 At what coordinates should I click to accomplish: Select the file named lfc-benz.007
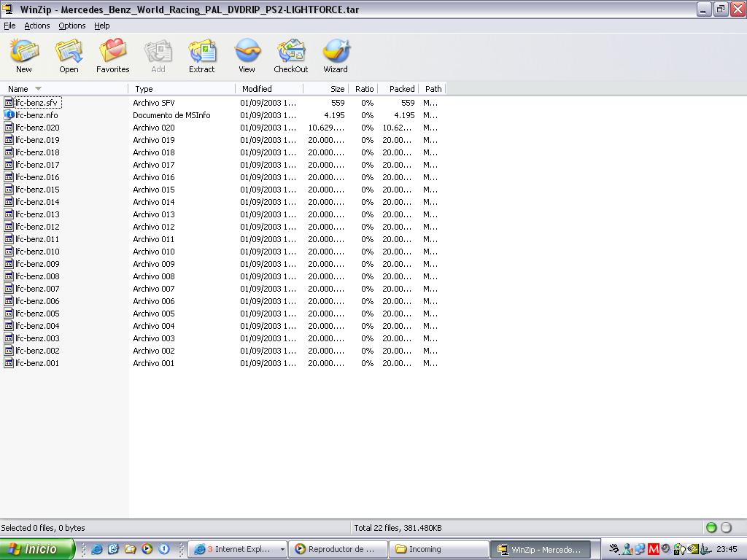click(37, 289)
